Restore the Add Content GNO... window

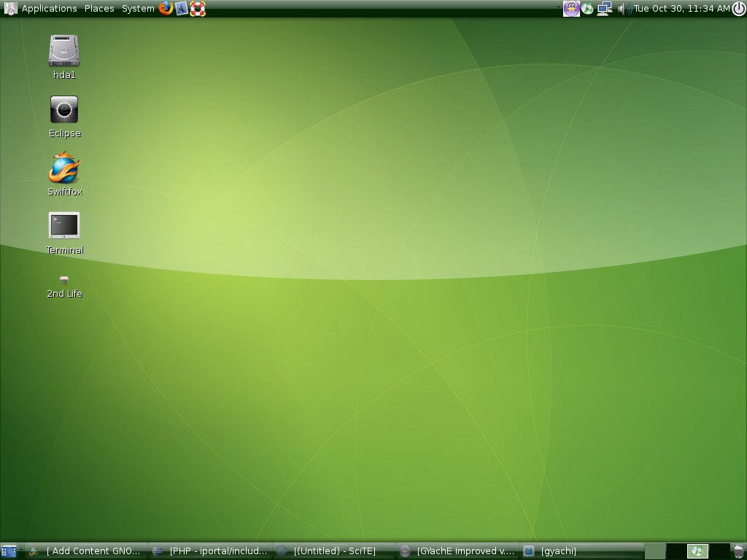(86, 551)
